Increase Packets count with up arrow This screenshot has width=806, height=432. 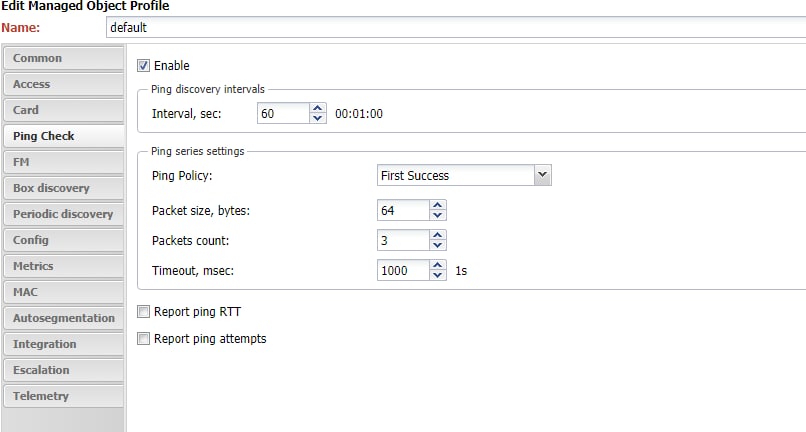437,235
